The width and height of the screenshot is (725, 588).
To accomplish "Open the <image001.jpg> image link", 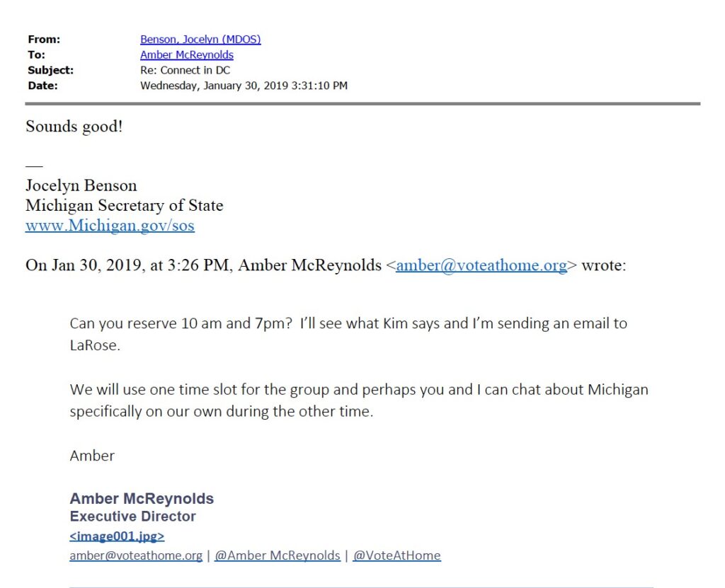I will [117, 536].
